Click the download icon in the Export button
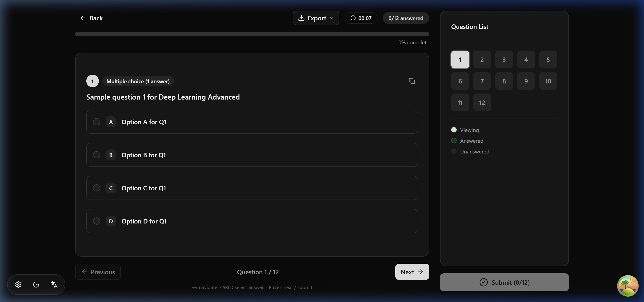Screen dimensions: 644x302 (301, 18)
